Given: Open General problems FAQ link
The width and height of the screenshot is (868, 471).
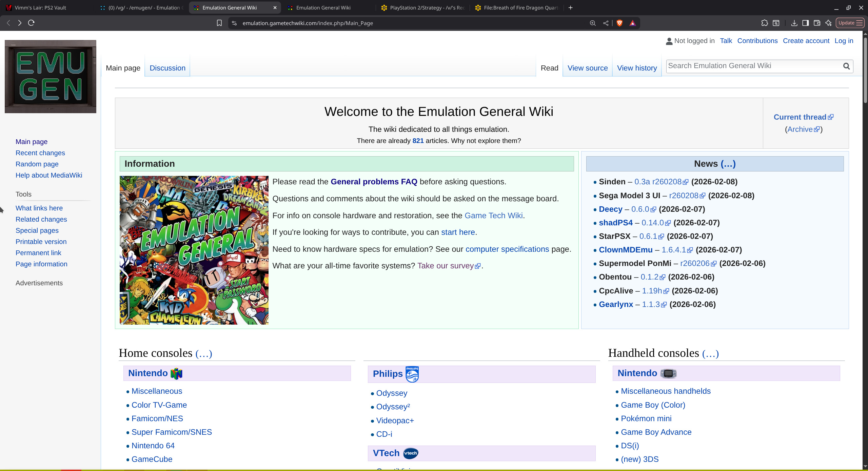Looking at the screenshot, I should click(374, 182).
